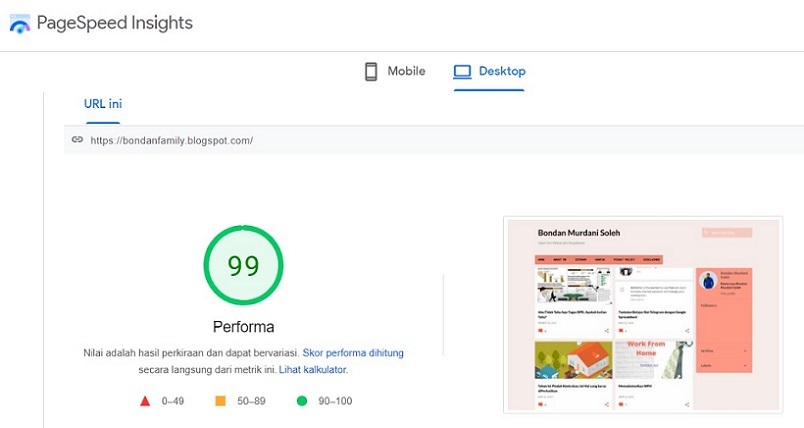Click the PageSpeed Insights logo icon
Screen dimensions: 804x428
(x=19, y=24)
